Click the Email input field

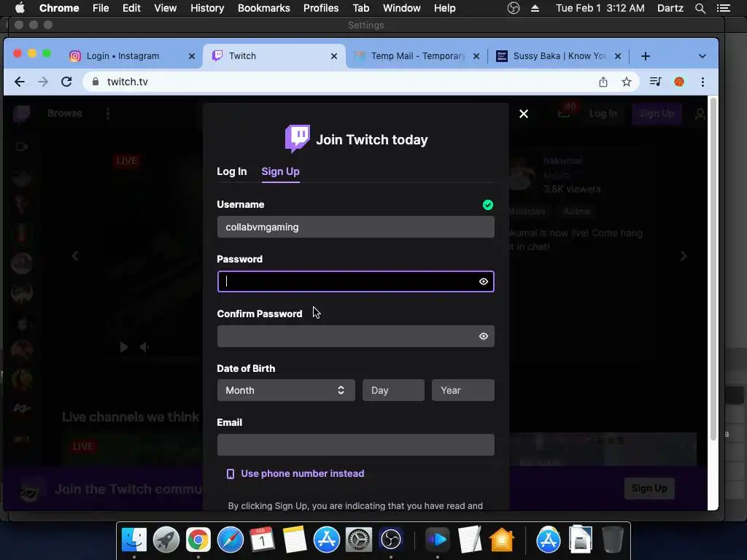(x=355, y=445)
